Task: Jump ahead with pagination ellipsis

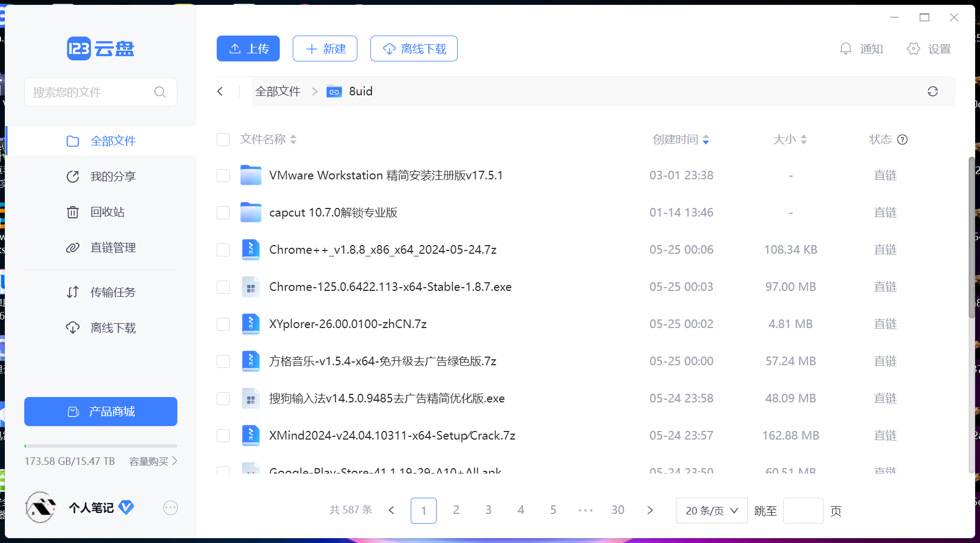Action: [x=585, y=510]
